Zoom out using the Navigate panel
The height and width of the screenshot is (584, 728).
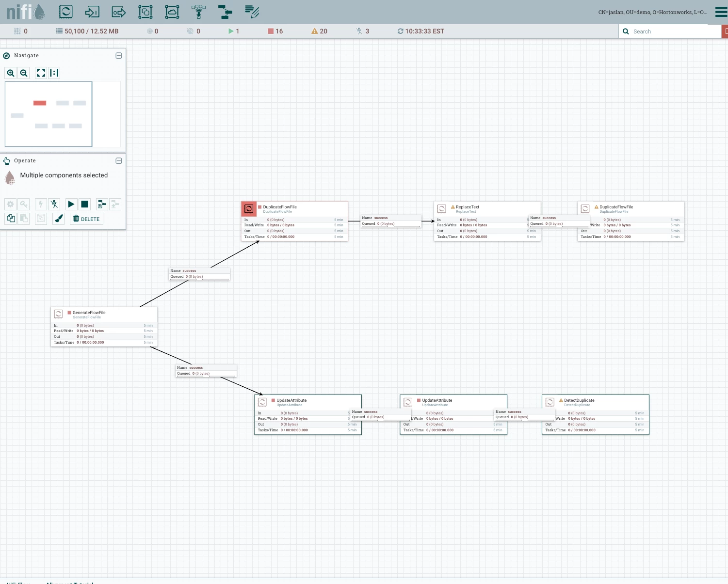(x=24, y=73)
